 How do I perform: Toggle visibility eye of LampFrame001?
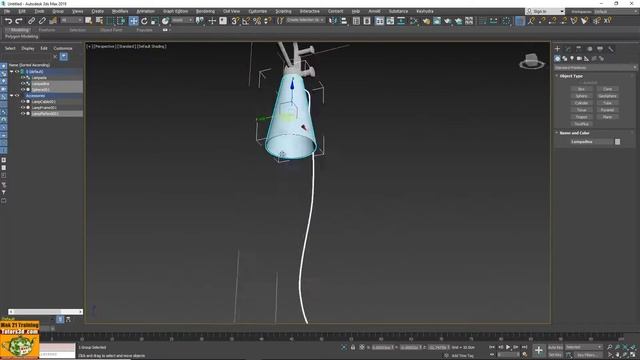click(23, 108)
